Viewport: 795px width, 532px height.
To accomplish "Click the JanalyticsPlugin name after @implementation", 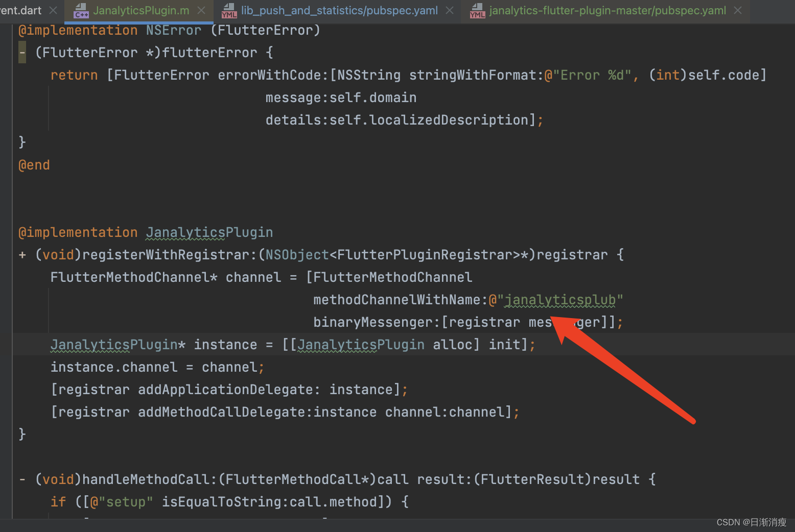I will coord(209,232).
